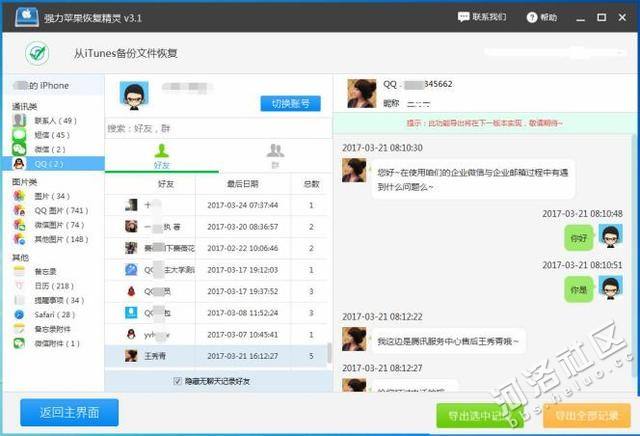Open the QQ 图片 (741) icon
Viewport: 640px width, 436px height.
pyautogui.click(x=19, y=210)
